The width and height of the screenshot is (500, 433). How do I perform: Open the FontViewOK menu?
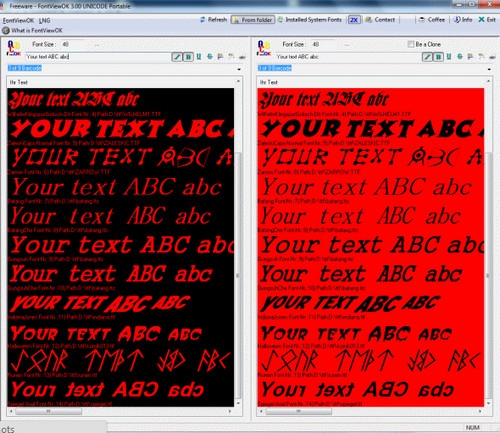tap(18, 20)
